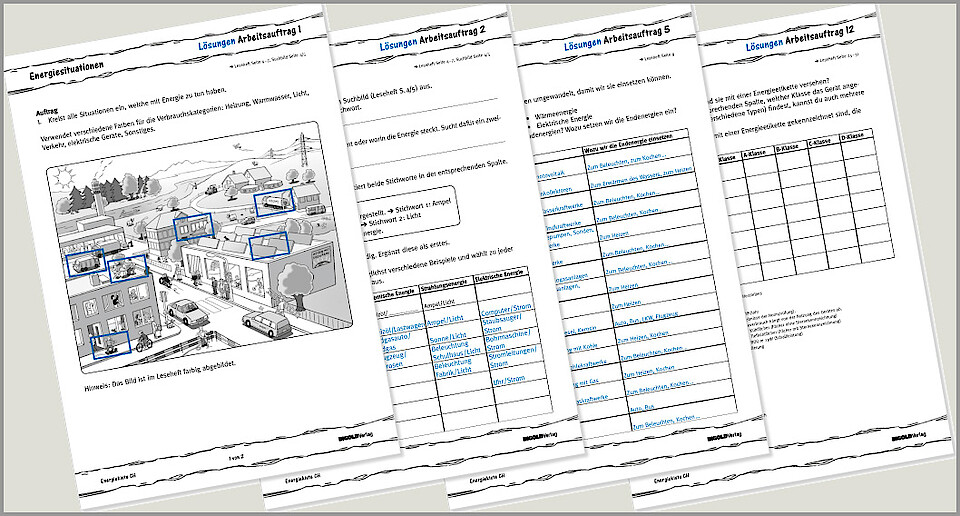This screenshot has height=516, width=960.
Task: Click the Sonne/Licht table entry
Action: point(448,338)
